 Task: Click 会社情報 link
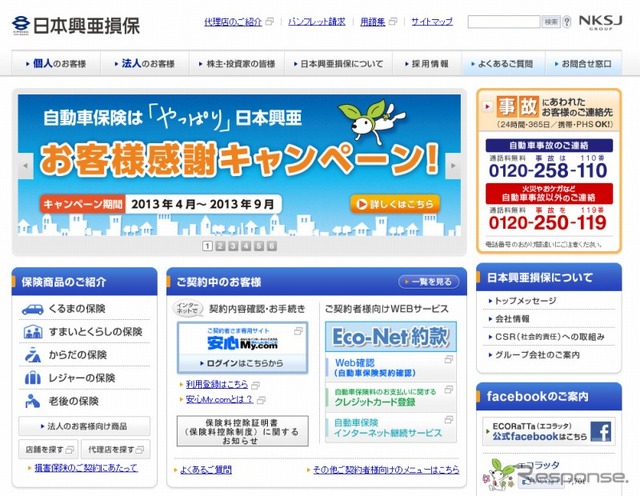point(512,319)
